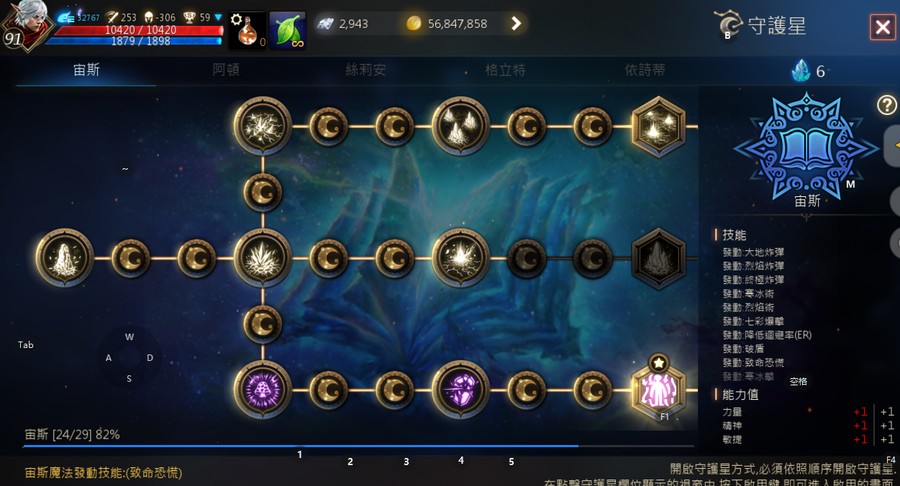Switch to the 格立特 guardian tab

click(505, 70)
